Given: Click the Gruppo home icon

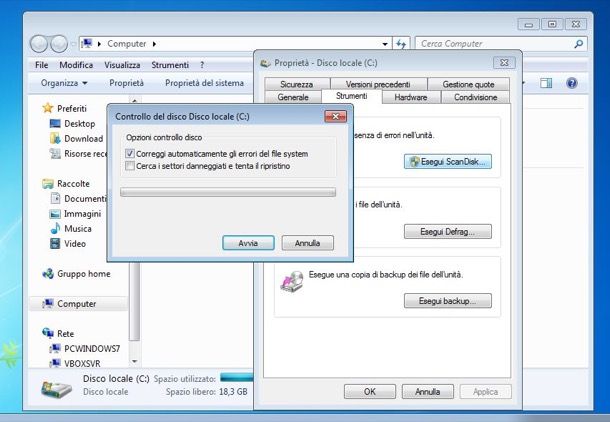Looking at the screenshot, I should [x=48, y=274].
